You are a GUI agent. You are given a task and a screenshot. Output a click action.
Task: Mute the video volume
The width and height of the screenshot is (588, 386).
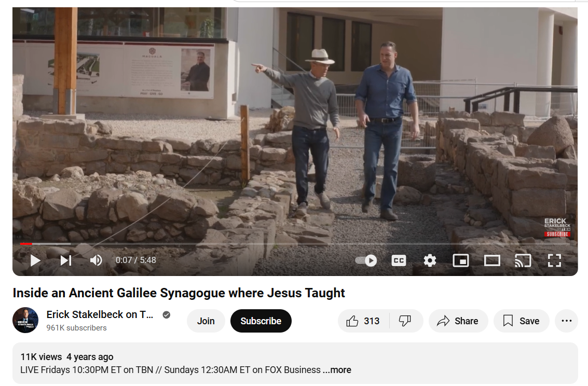click(x=96, y=260)
